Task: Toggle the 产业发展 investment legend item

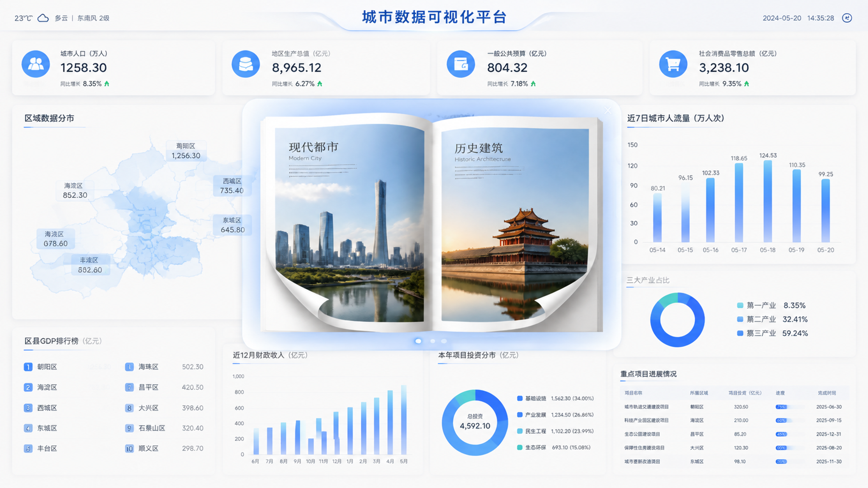Action: click(555, 415)
